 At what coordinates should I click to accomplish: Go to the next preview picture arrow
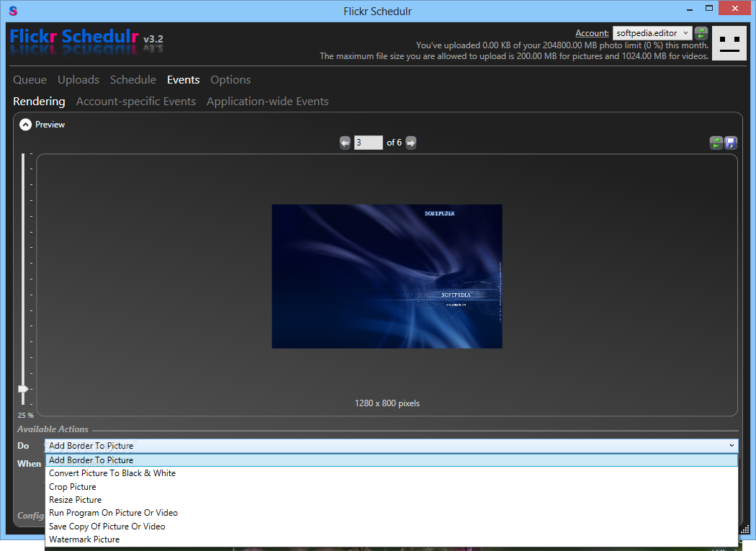[411, 143]
